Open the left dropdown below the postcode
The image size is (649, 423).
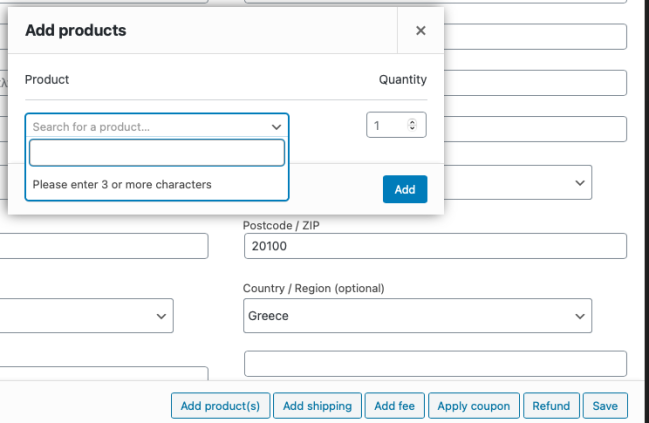click(x=85, y=316)
